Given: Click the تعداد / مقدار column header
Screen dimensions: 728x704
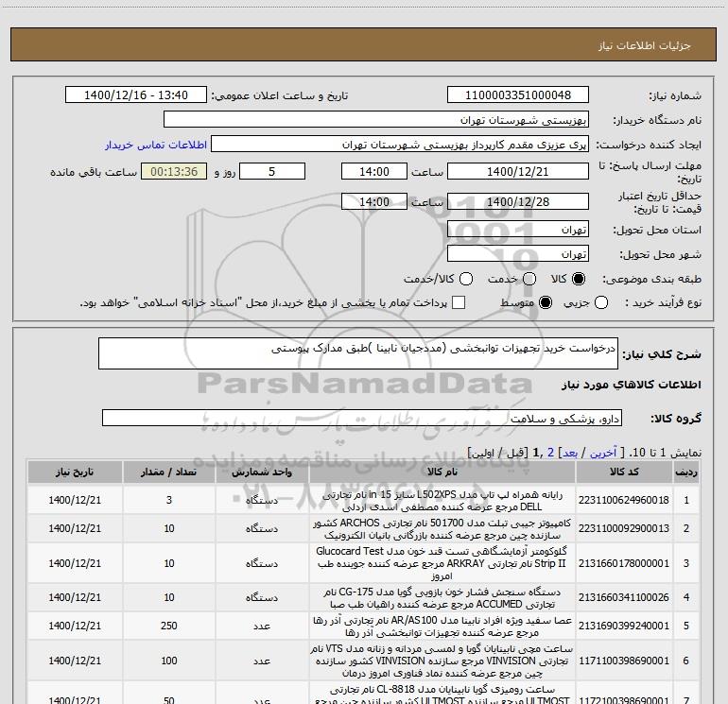Looking at the screenshot, I should [169, 472].
